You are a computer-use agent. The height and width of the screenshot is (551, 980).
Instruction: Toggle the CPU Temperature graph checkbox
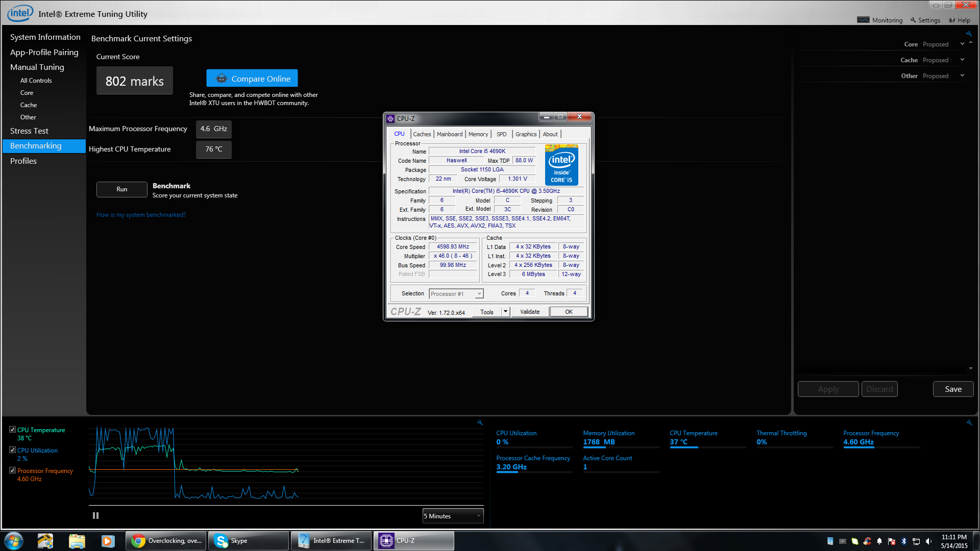coord(12,430)
